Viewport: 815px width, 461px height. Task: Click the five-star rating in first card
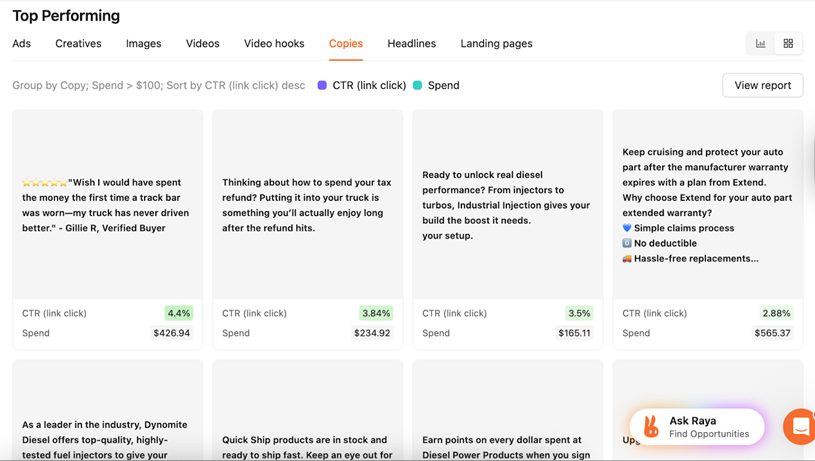point(45,182)
